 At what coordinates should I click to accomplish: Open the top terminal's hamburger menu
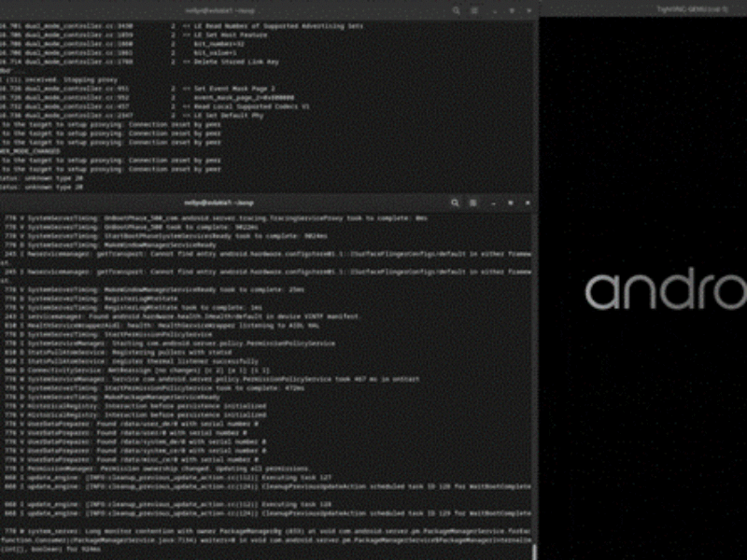coord(474,9)
